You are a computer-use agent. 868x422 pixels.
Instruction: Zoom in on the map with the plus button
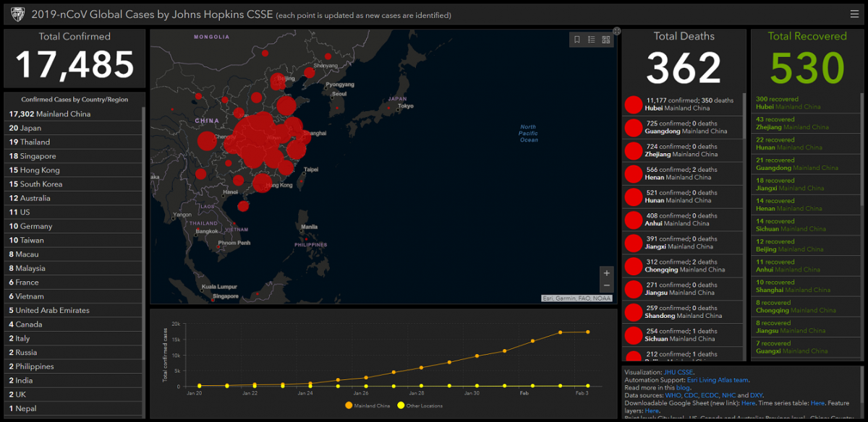pyautogui.click(x=607, y=273)
